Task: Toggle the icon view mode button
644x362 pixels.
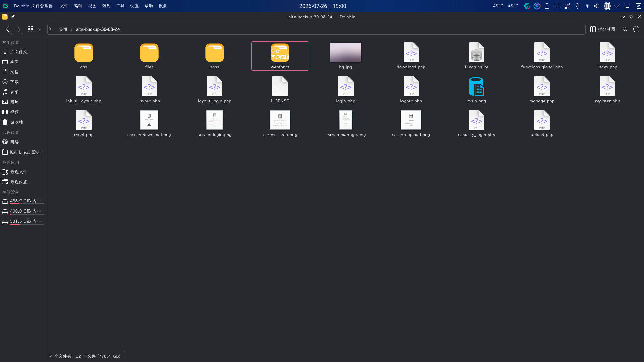Action: click(x=31, y=29)
